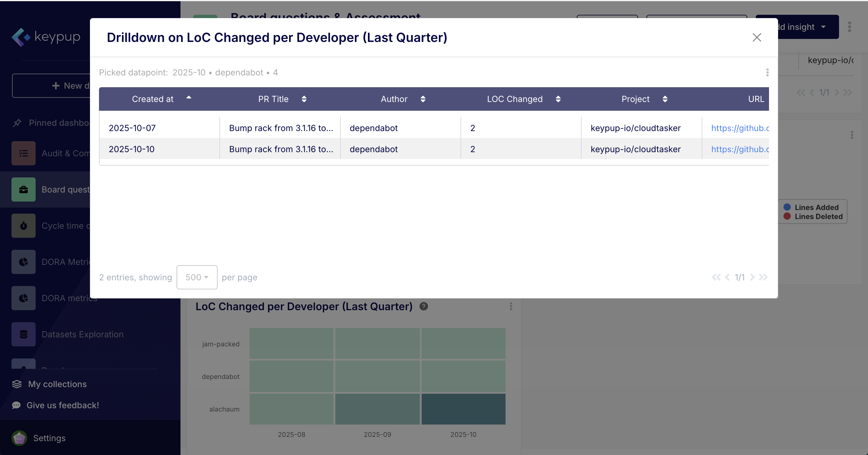
Task: Open 500 per page dropdown
Action: 197,277
